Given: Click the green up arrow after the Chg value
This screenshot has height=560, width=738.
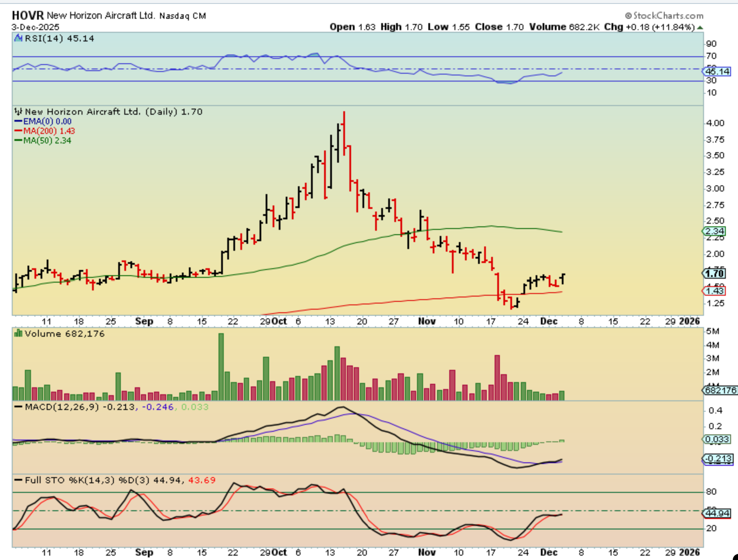Looking at the screenshot, I should pos(700,27).
